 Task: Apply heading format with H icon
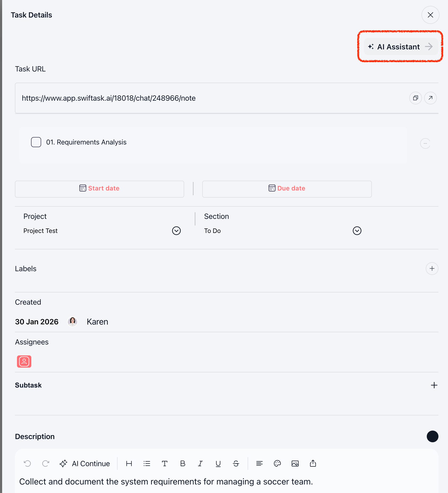pos(129,464)
